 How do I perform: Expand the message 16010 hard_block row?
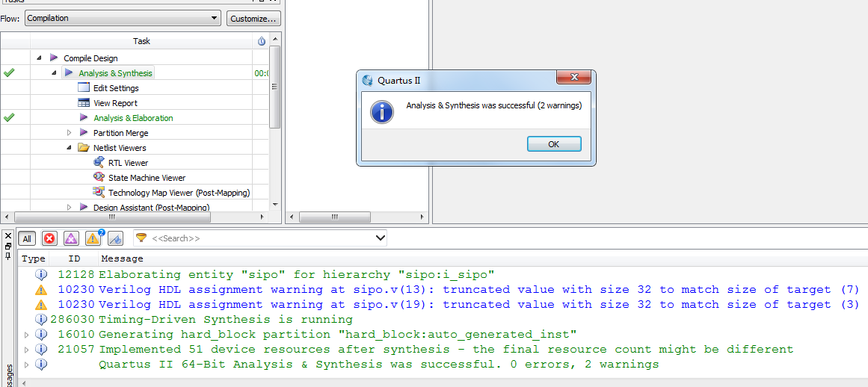pos(26,334)
